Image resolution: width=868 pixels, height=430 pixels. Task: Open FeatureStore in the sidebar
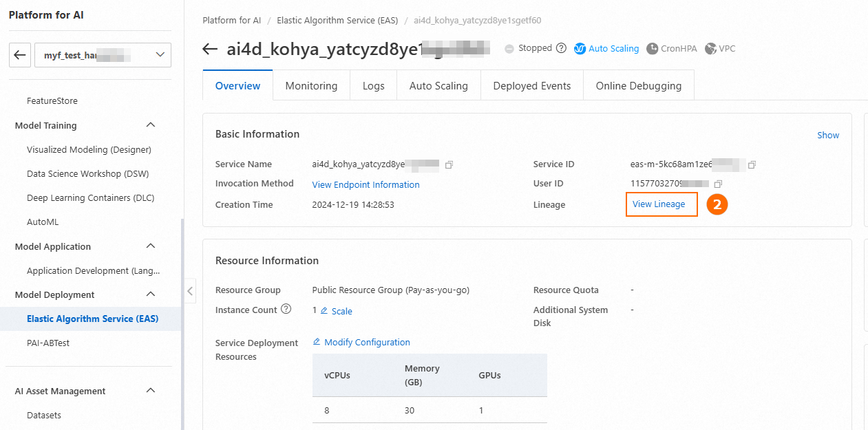tap(52, 101)
